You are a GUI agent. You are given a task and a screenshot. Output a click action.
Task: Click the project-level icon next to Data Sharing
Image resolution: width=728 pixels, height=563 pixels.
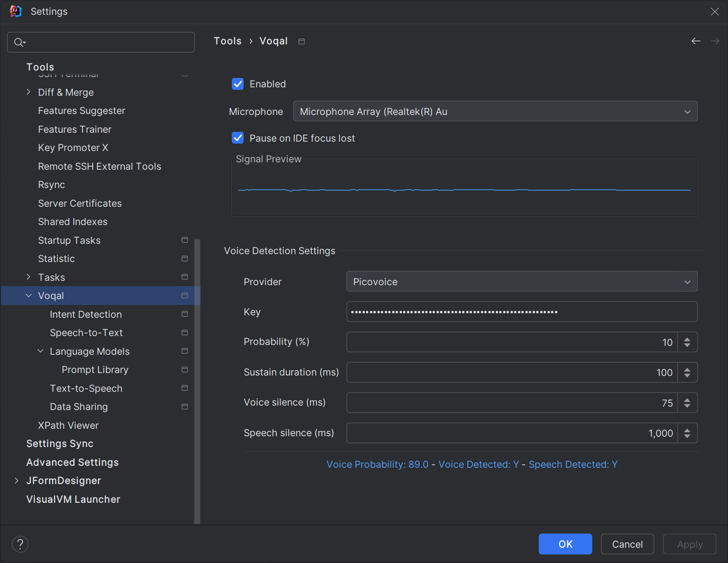point(185,407)
